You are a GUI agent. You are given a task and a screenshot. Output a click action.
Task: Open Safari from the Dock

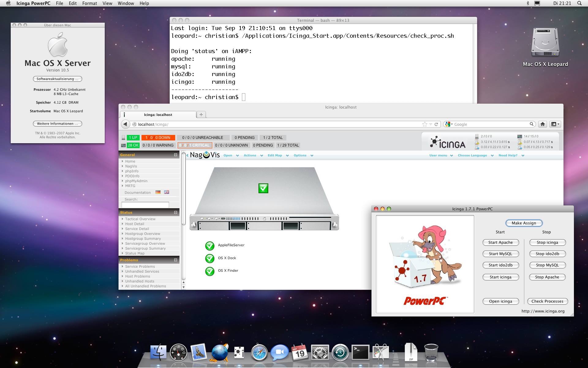click(259, 352)
